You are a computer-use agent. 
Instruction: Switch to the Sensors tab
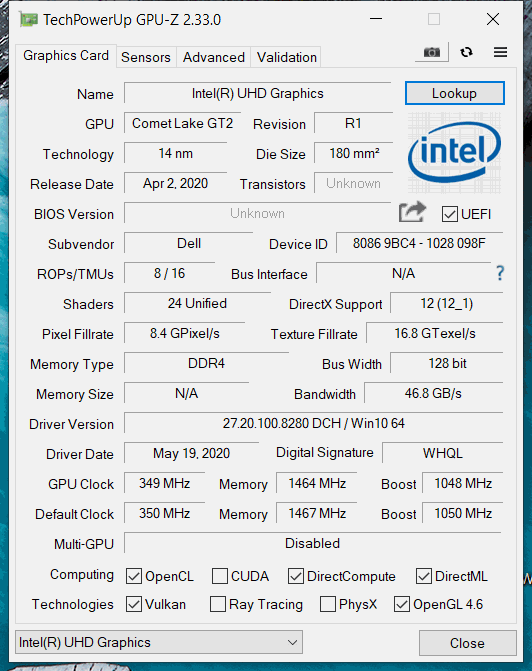coord(146,57)
